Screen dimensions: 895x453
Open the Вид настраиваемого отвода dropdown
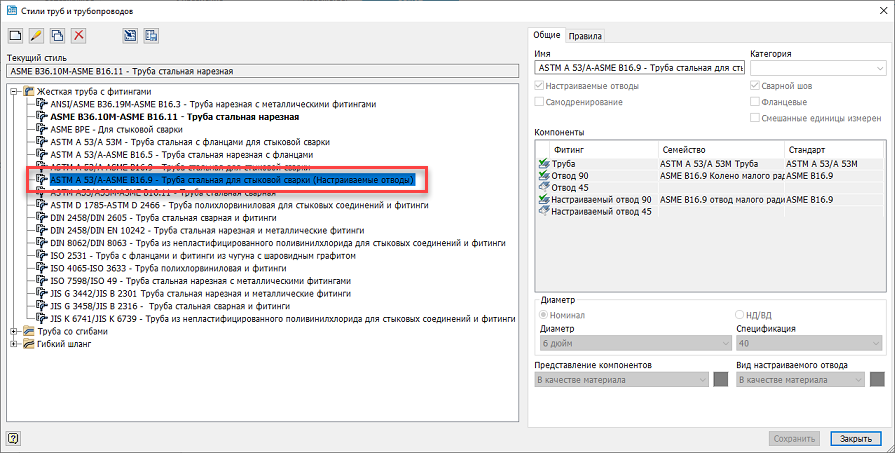pos(800,380)
